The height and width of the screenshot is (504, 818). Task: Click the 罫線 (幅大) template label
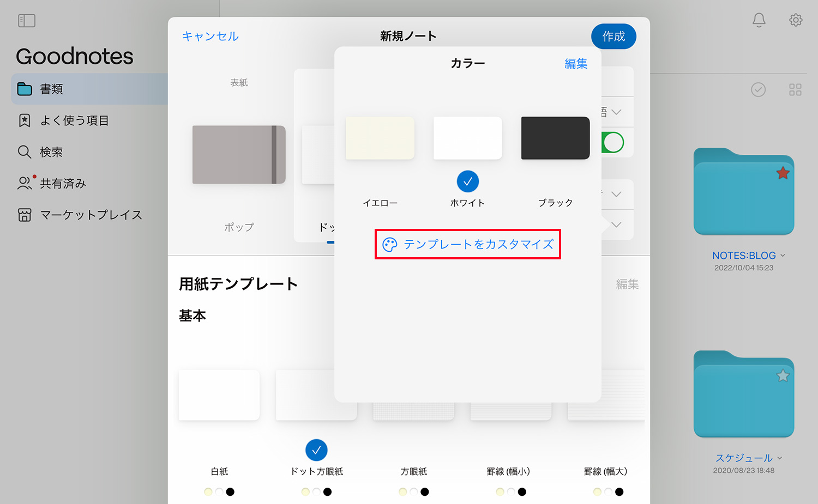[605, 472]
